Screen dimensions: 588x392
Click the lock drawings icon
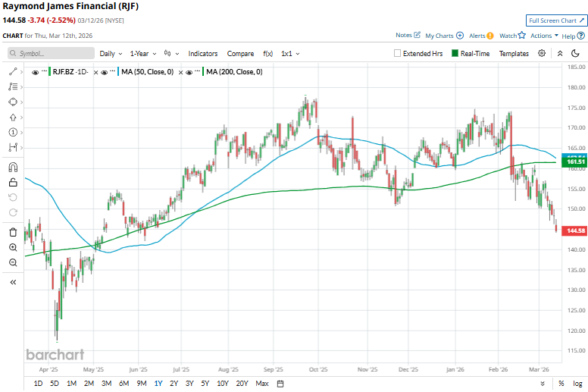click(x=13, y=182)
